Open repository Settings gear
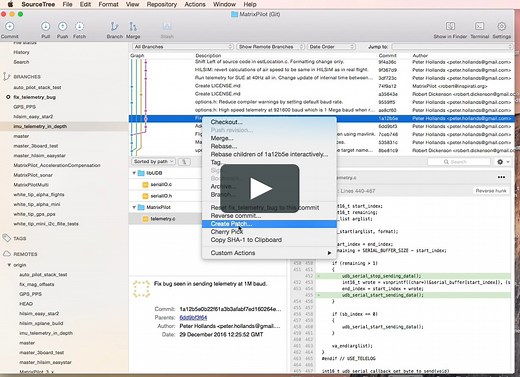Image resolution: width=520 pixels, height=377 pixels. pos(501,26)
